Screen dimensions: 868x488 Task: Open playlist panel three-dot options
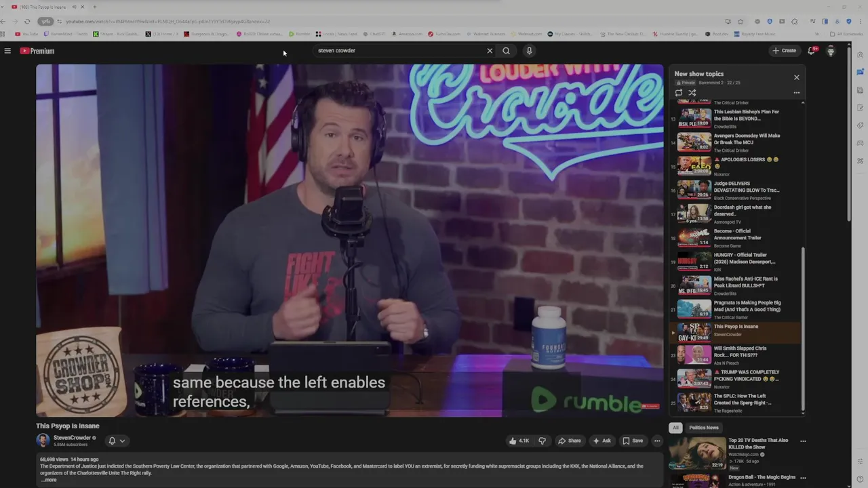pos(797,93)
